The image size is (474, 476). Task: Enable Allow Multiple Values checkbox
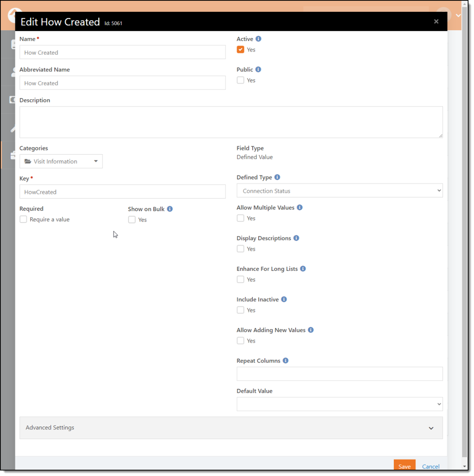(x=241, y=218)
